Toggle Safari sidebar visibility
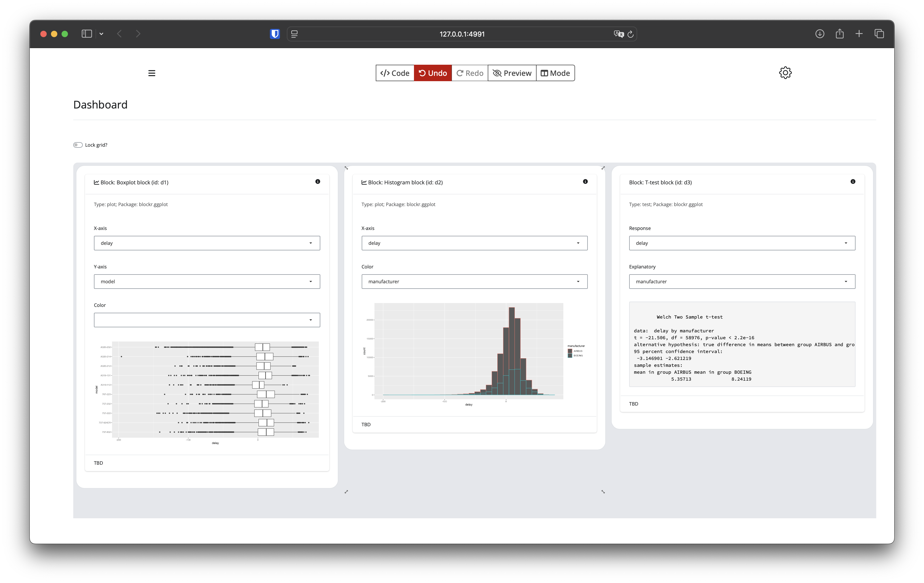Screen dimensions: 924x583 click(87, 34)
